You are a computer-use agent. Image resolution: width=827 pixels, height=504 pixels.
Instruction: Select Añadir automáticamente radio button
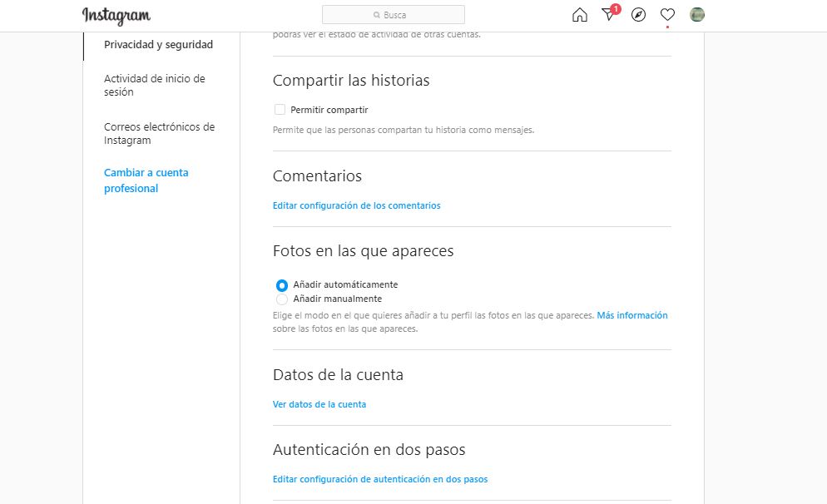281,284
